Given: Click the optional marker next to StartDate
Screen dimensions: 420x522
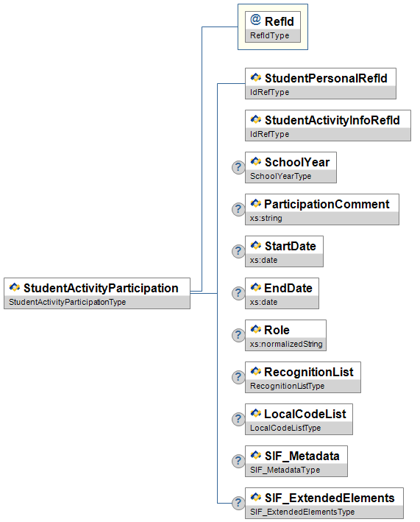Looking at the screenshot, I should pyautogui.click(x=238, y=251).
